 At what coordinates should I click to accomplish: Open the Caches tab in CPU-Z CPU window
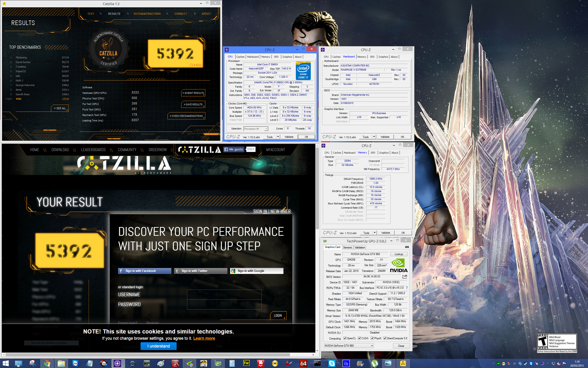point(240,57)
